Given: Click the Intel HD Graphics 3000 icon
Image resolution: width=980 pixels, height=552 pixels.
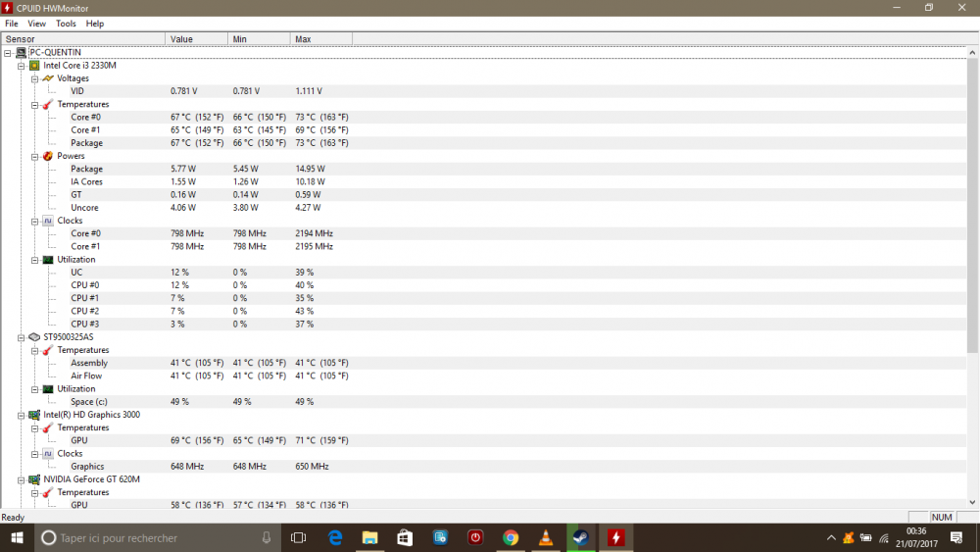Looking at the screenshot, I should 34,415.
